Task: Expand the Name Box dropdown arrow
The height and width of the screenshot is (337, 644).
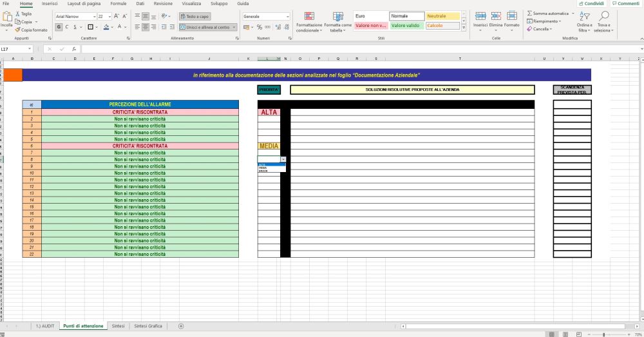Action: coord(30,49)
